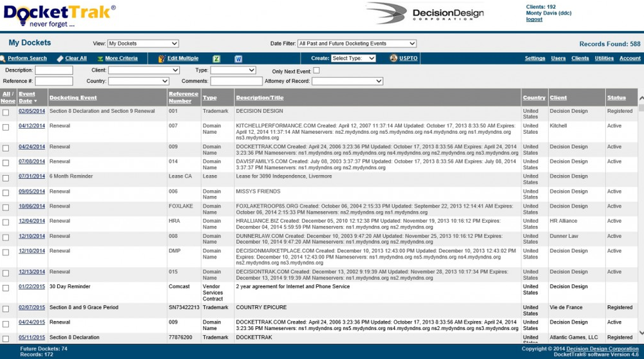The width and height of the screenshot is (644, 359).
Task: Click the Clear All eraser icon
Action: 60,59
